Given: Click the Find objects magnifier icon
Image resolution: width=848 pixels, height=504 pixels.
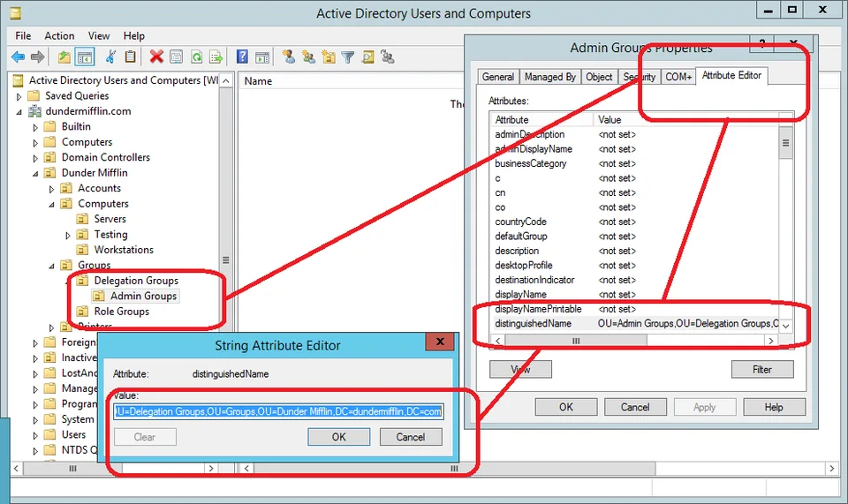Looking at the screenshot, I should pos(367,56).
